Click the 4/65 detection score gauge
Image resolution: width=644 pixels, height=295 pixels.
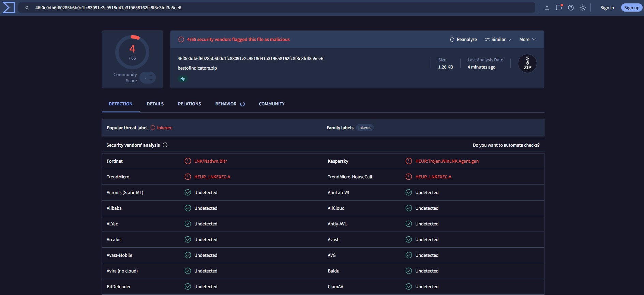tap(132, 52)
